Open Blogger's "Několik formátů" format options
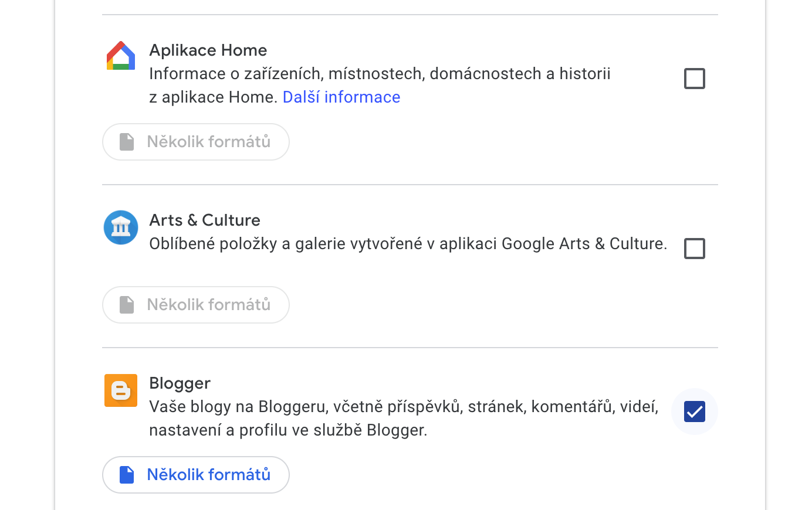The width and height of the screenshot is (812, 510). coord(208,475)
